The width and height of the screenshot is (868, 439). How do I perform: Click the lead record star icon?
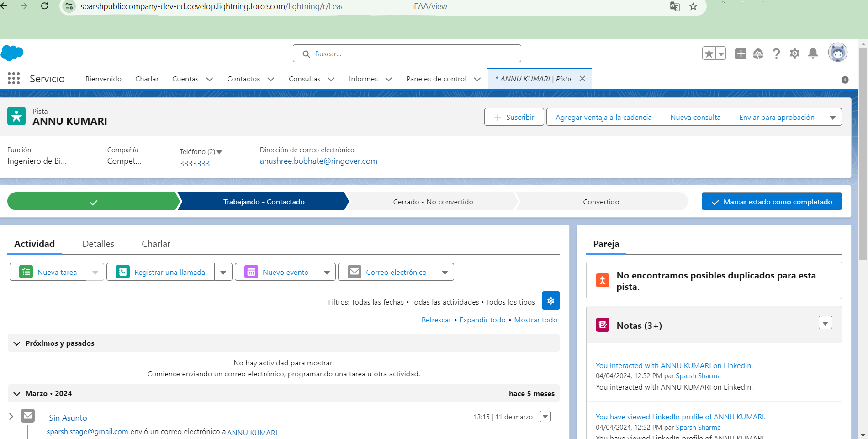pyautogui.click(x=16, y=116)
